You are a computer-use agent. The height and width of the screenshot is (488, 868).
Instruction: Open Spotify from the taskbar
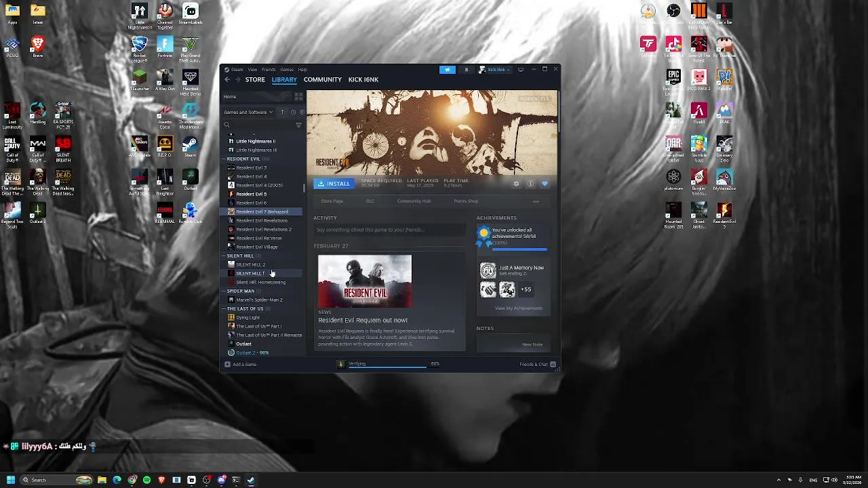pyautogui.click(x=146, y=480)
